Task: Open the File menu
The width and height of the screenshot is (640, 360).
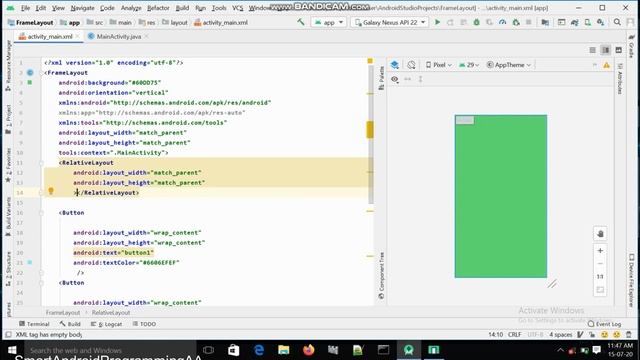Action: coord(25,8)
